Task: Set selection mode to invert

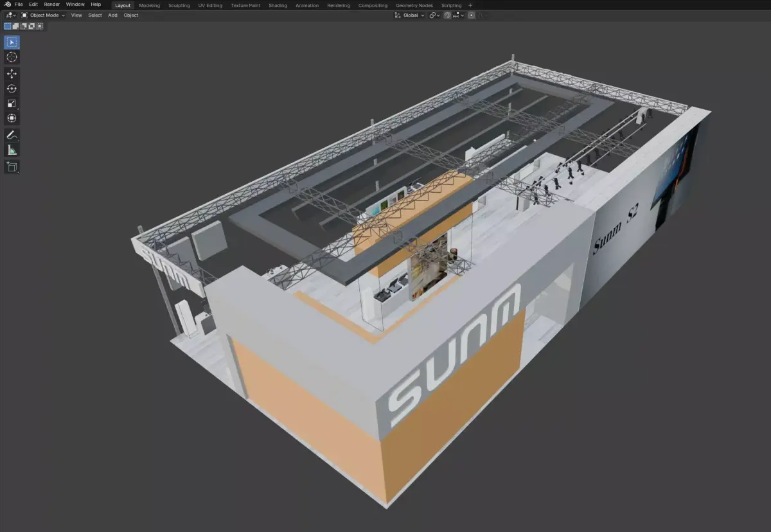Action: click(31, 26)
